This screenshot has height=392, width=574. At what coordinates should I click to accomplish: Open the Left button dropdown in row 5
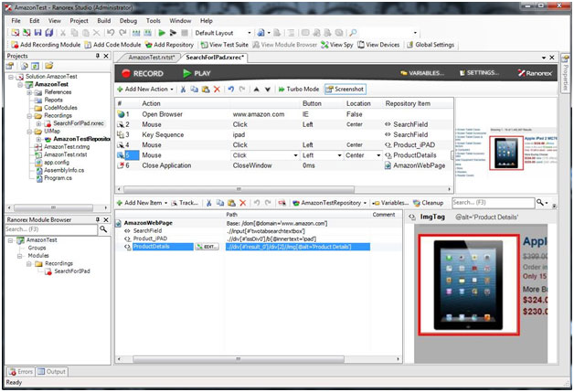[x=339, y=155]
